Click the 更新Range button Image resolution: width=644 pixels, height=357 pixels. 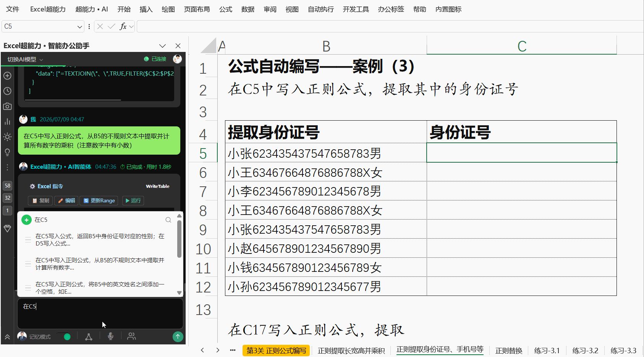point(99,200)
